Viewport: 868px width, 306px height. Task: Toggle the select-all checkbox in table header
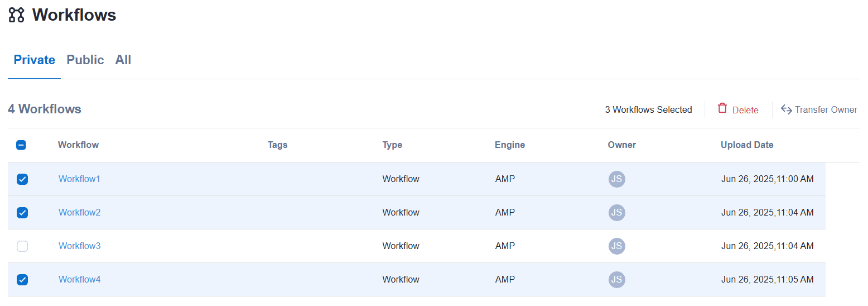[22, 145]
